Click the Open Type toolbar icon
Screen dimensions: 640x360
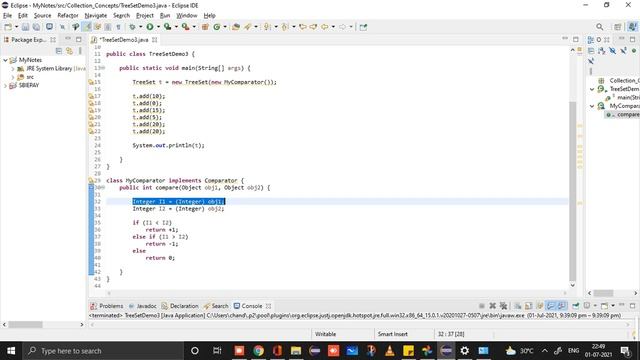click(x=236, y=27)
